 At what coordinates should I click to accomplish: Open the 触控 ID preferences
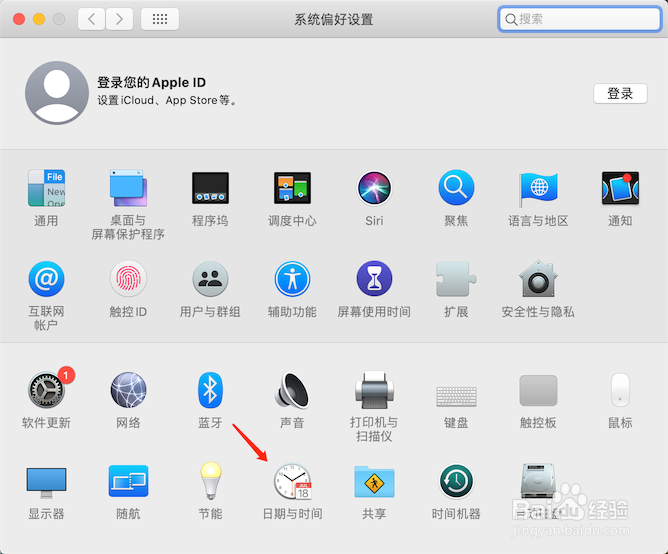[128, 279]
